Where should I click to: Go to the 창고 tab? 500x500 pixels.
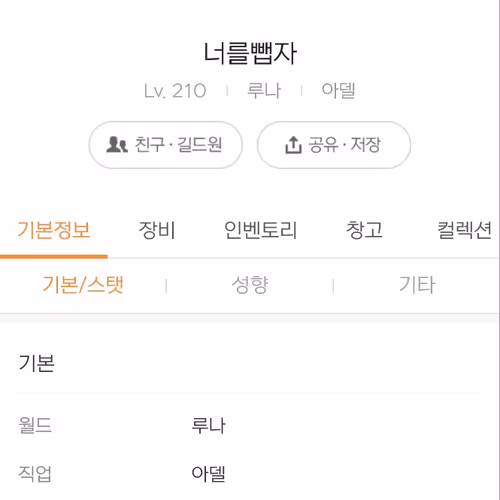pos(364,230)
